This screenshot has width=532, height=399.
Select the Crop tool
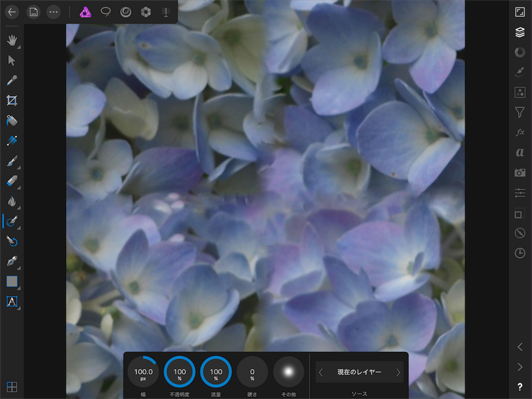[x=12, y=100]
